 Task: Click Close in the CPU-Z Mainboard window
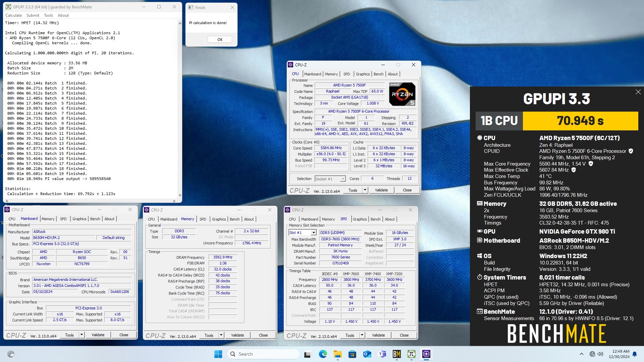tap(124, 335)
